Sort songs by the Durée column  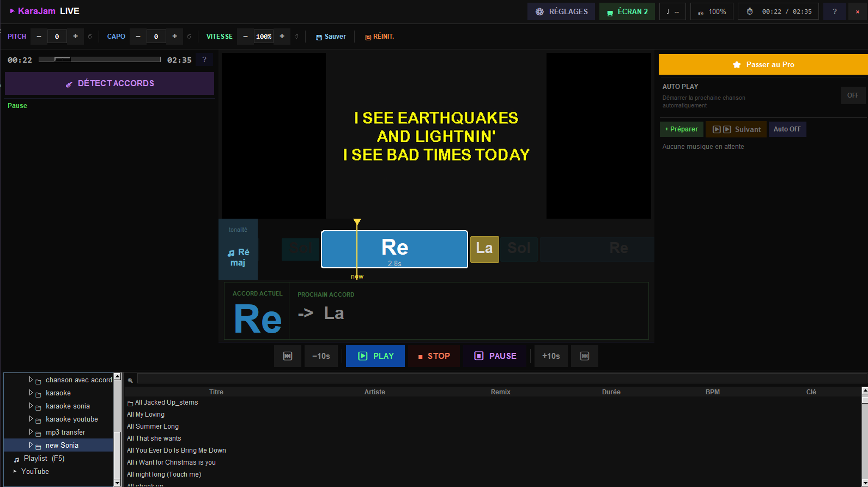[x=611, y=392]
